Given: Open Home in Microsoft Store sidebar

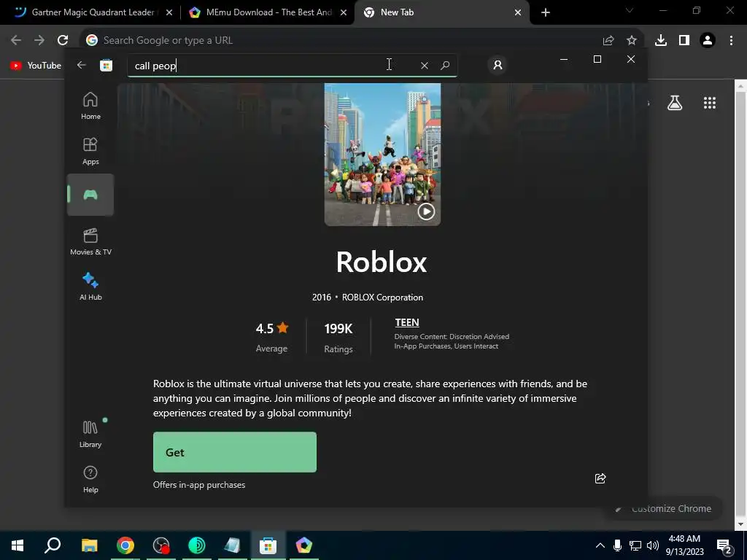Looking at the screenshot, I should tap(90, 106).
